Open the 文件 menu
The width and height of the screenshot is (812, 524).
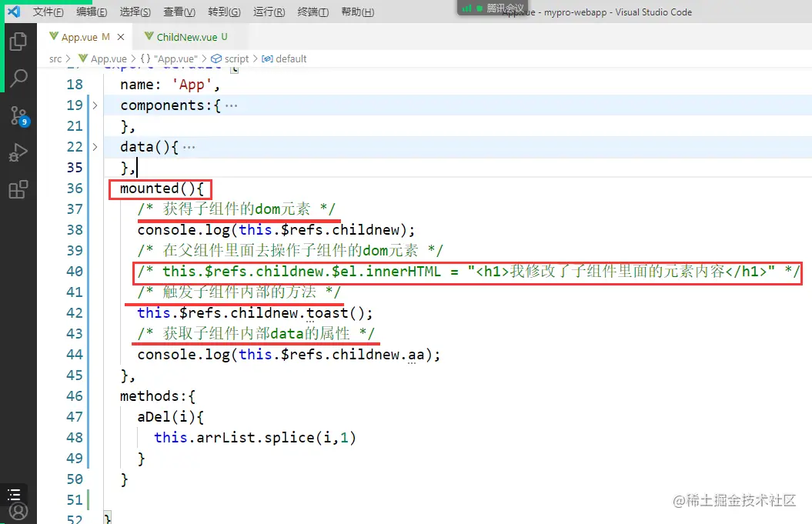coord(48,12)
